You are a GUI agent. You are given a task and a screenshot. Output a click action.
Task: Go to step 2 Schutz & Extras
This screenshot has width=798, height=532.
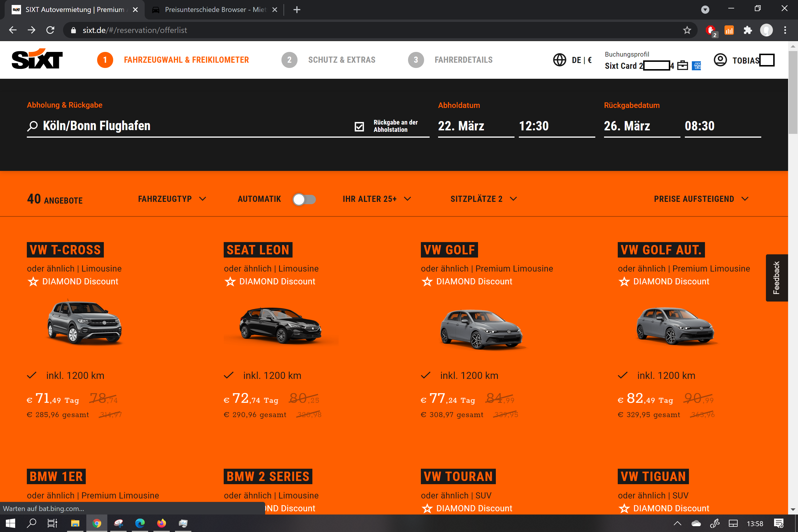328,60
